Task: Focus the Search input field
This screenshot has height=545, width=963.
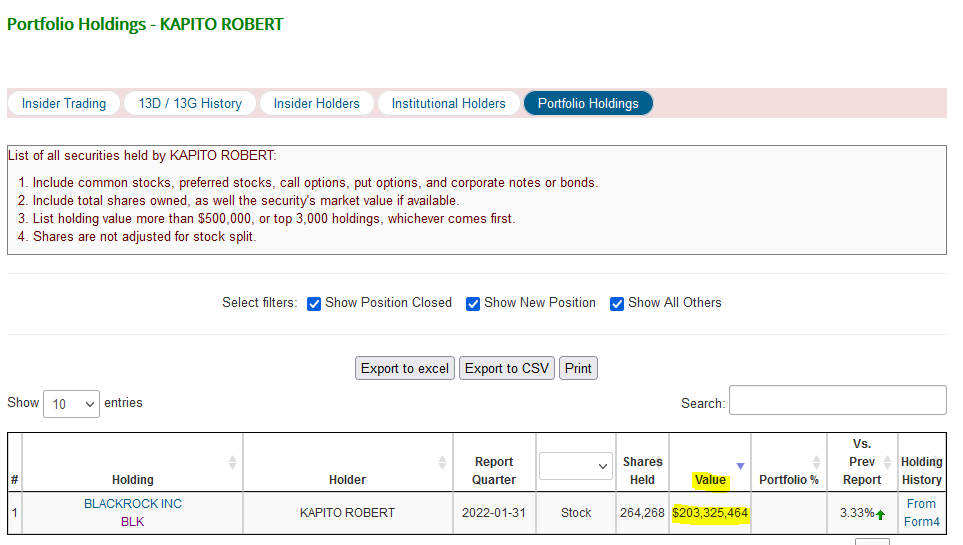Action: pos(838,401)
